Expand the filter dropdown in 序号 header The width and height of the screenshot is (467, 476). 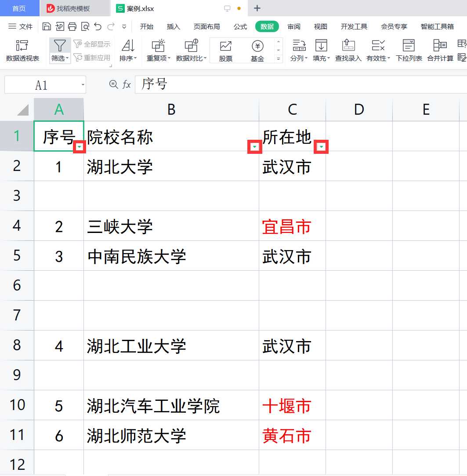tap(79, 147)
